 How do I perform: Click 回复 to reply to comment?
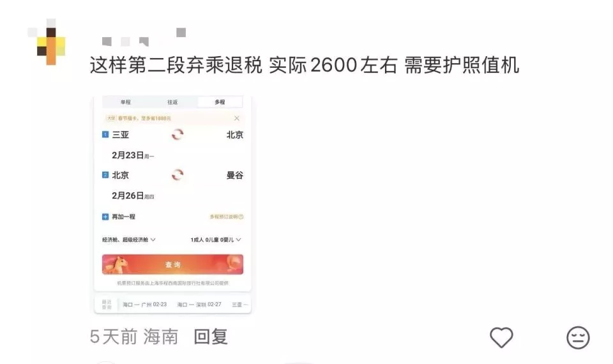pos(211,337)
